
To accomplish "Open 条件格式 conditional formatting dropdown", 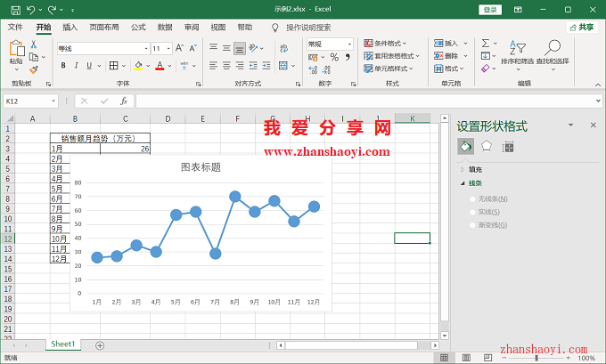I will pyautogui.click(x=385, y=44).
